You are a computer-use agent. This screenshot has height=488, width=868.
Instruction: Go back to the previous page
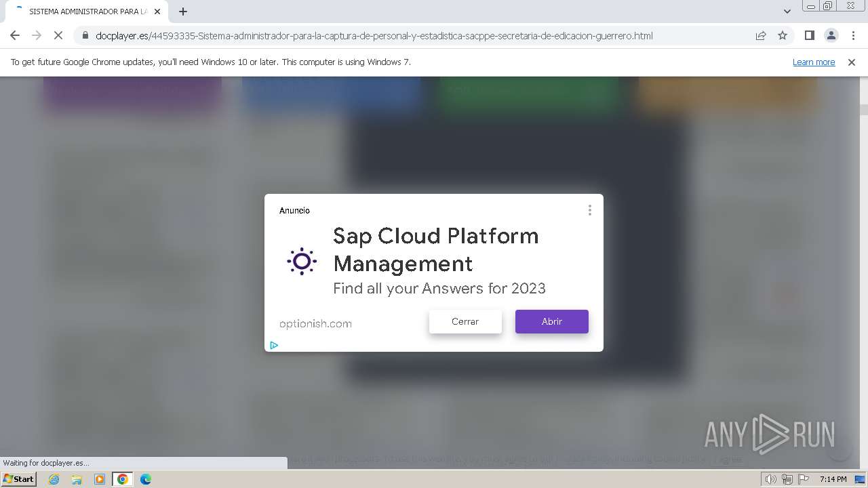(15, 36)
